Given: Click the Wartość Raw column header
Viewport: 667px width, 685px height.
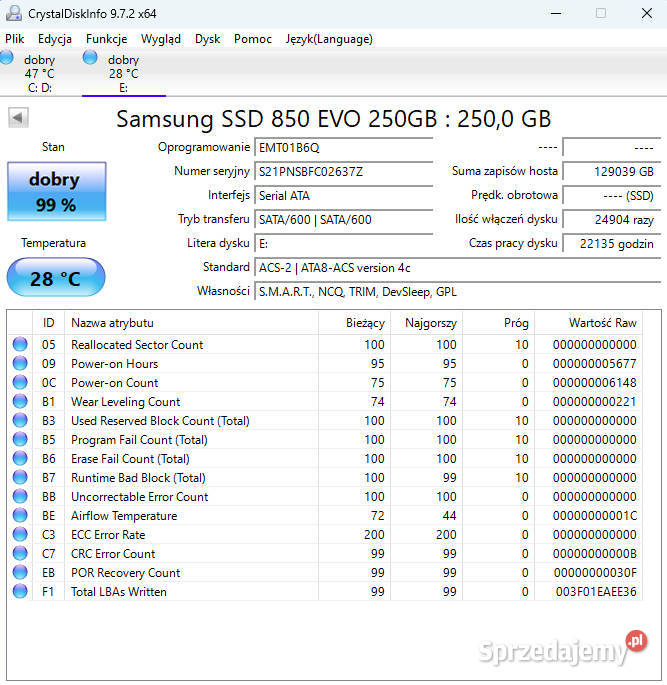Looking at the screenshot, I should coord(588,323).
